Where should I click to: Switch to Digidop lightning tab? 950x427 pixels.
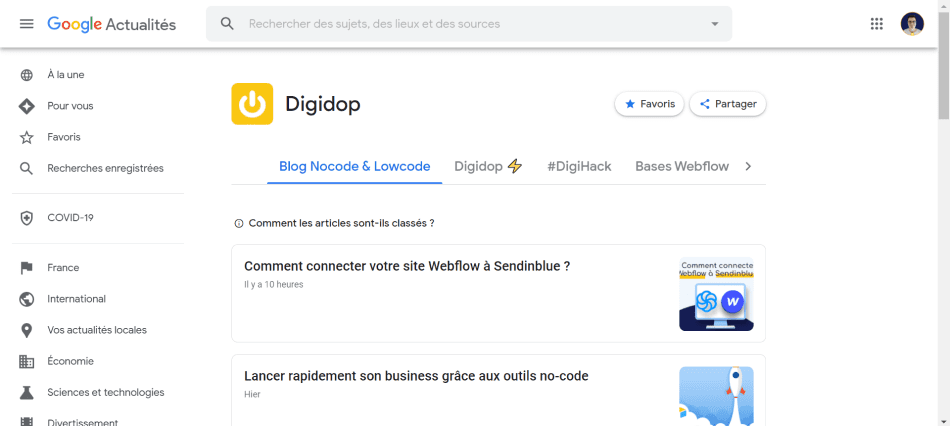(x=488, y=167)
